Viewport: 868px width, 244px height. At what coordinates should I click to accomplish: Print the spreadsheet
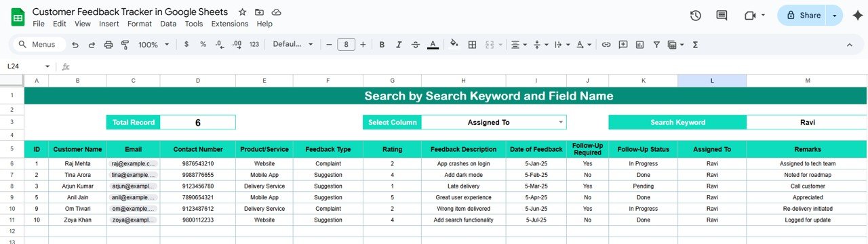point(108,45)
